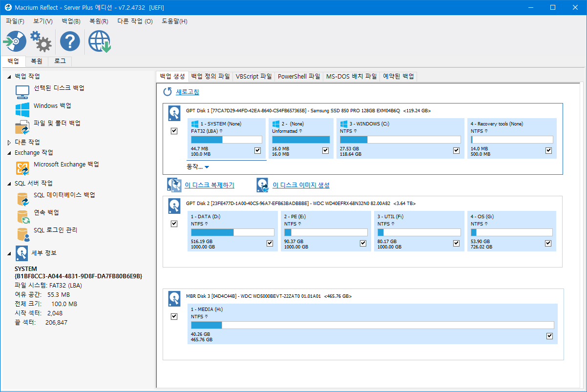
Task: Uncheck the OS (G:) partition checkbox
Action: pos(548,243)
